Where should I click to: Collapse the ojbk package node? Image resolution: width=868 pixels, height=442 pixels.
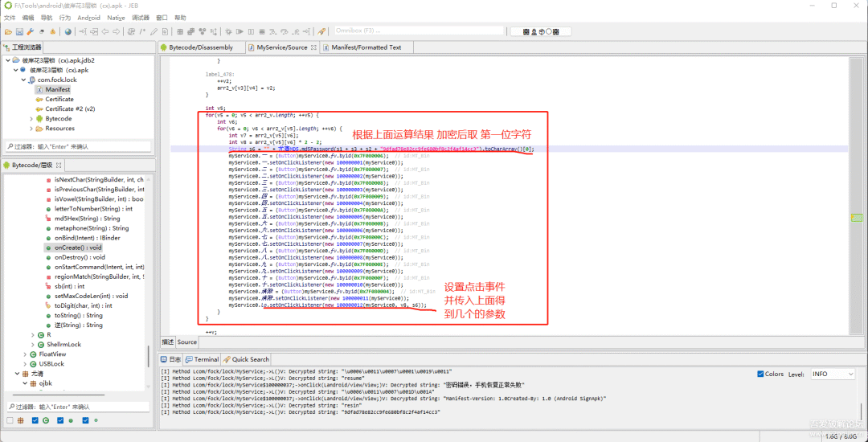pos(25,383)
